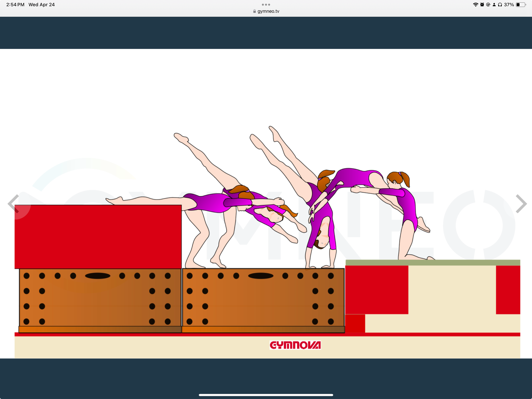The height and width of the screenshot is (399, 532).
Task: Tap the battery indicator icon
Action: [x=521, y=4]
